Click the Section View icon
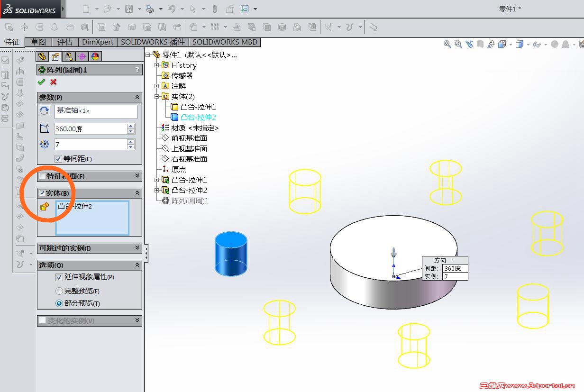584x392 pixels. tap(480, 44)
